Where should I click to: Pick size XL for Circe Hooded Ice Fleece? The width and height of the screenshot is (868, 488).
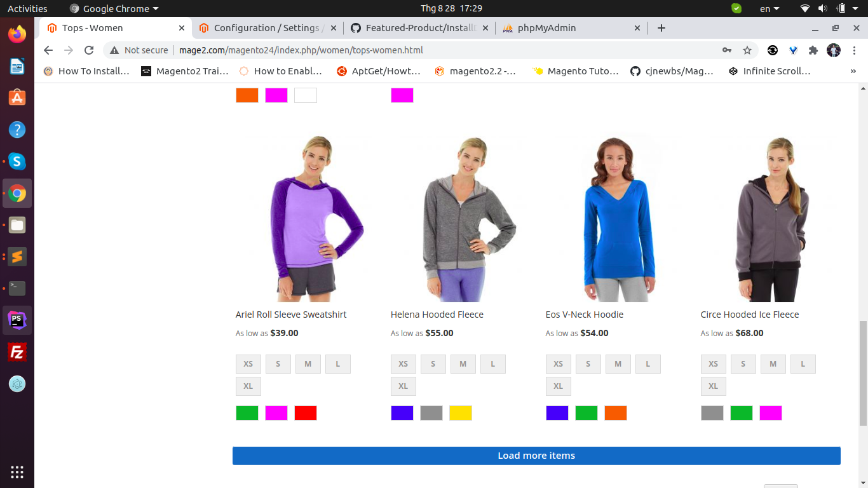[x=713, y=386]
